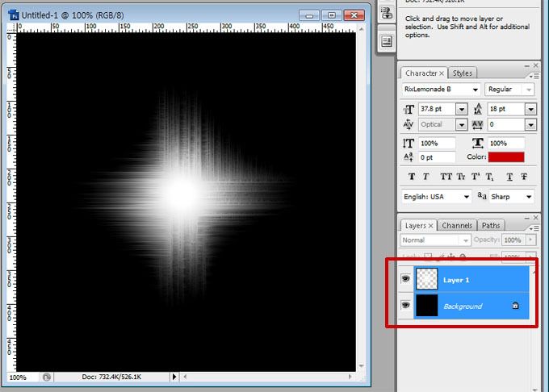Select the Character tab

point(421,73)
